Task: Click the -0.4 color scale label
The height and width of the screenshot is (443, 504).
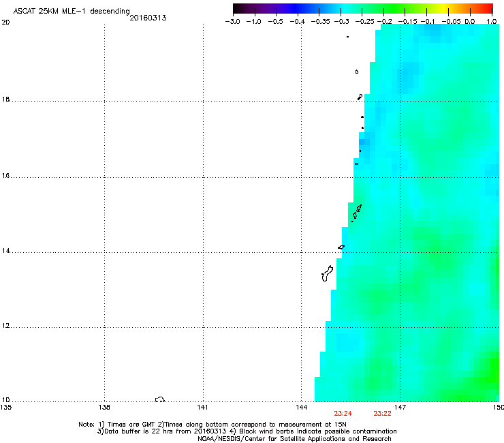Action: point(298,22)
